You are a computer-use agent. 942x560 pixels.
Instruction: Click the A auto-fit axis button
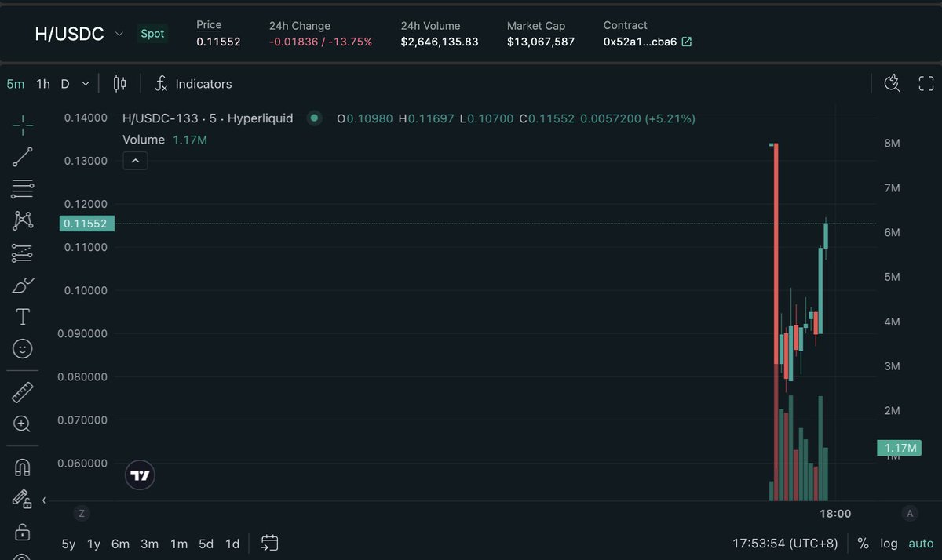pos(910,514)
